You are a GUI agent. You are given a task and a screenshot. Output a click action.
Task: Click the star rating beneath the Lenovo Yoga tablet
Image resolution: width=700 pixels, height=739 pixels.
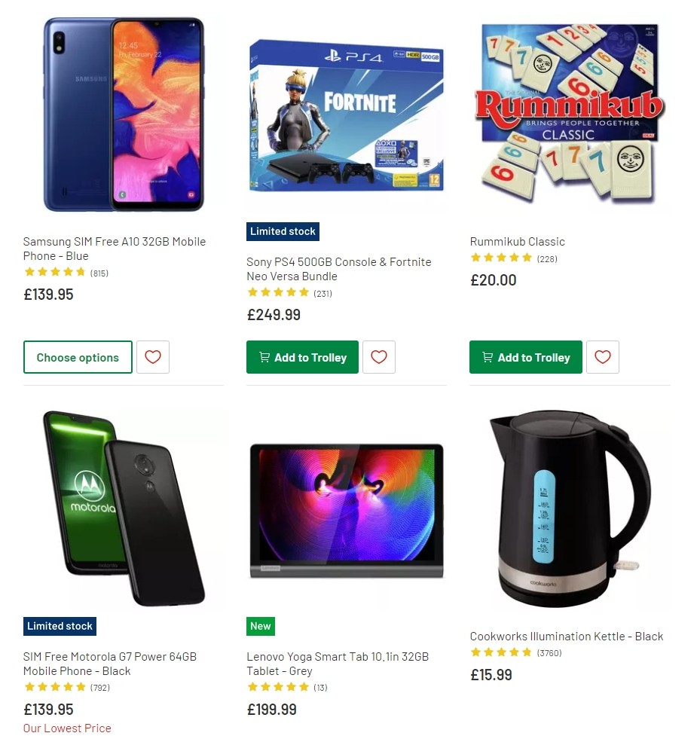(277, 687)
